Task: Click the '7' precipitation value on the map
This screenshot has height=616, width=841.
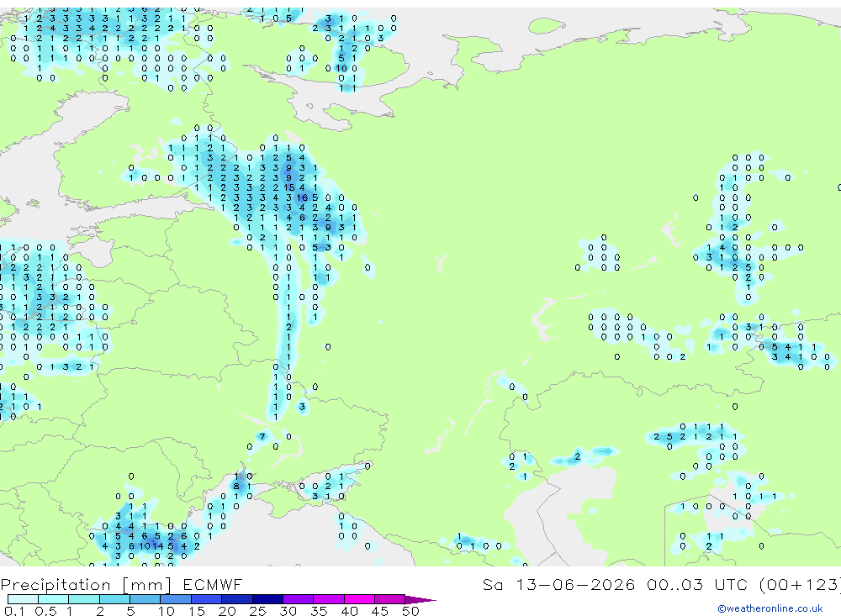Action: point(262,436)
